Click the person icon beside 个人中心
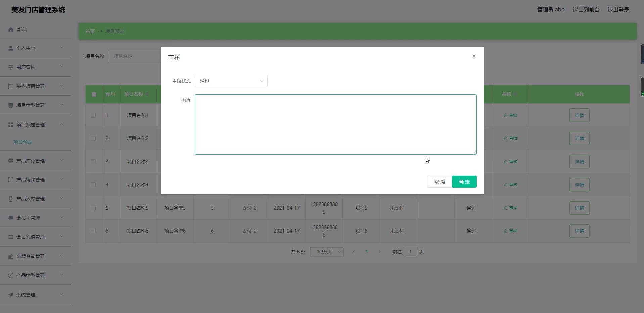This screenshot has height=313, width=644. [x=11, y=48]
